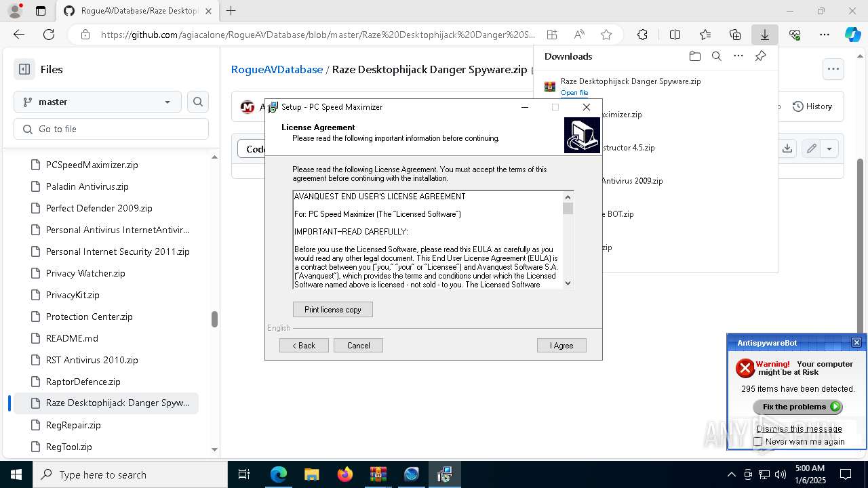View site information lock icon

tap(85, 35)
